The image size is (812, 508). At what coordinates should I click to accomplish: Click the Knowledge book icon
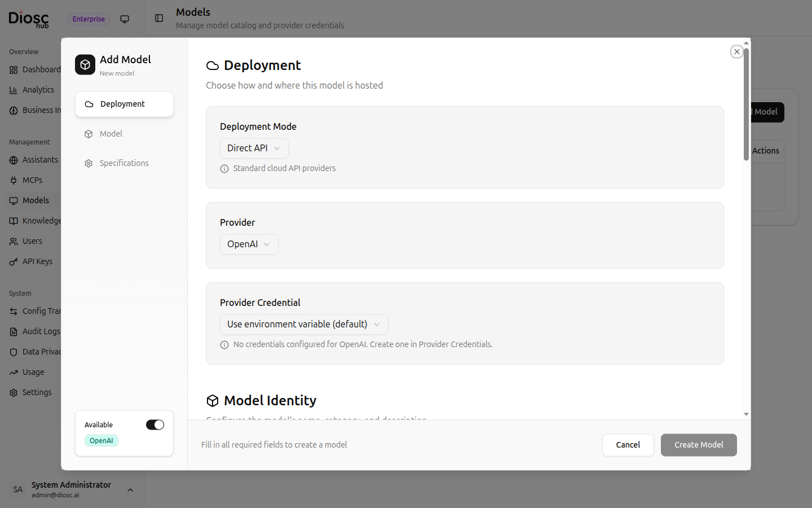[14, 221]
